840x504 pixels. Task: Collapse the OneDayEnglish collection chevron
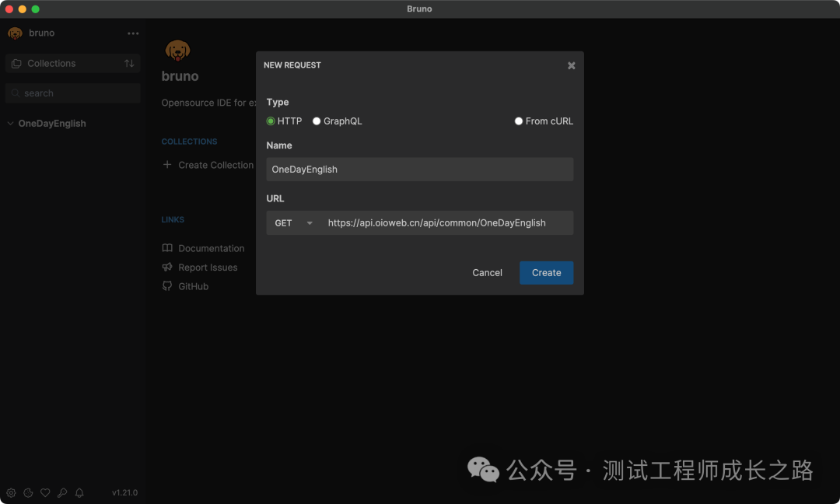(x=10, y=123)
